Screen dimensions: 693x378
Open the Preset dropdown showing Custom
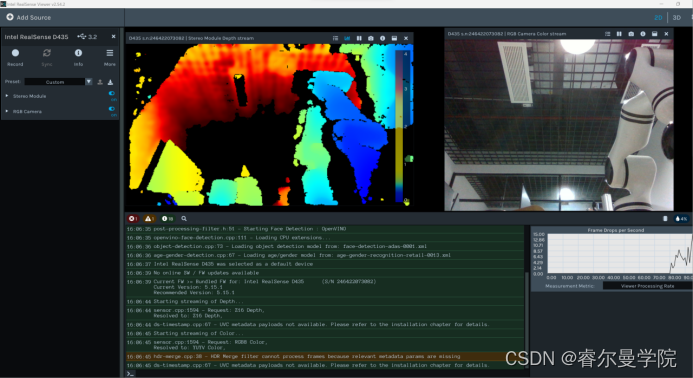[x=58, y=82]
